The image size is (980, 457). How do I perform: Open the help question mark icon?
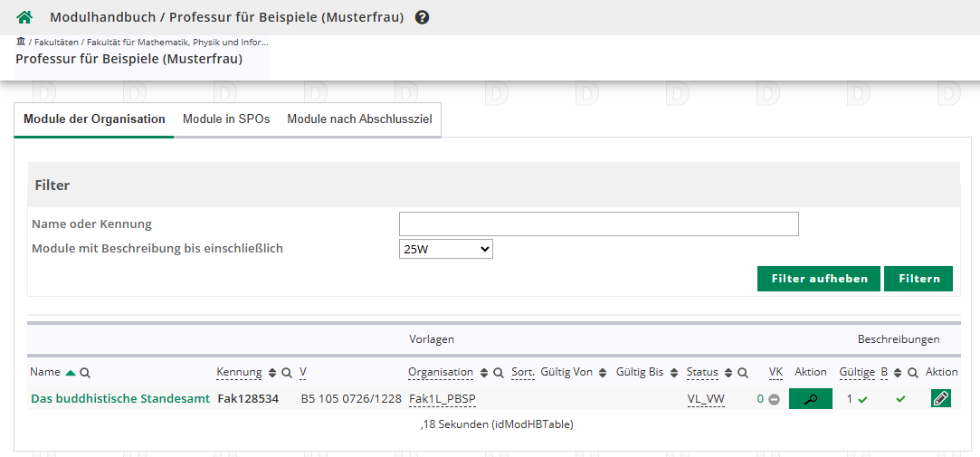[x=422, y=17]
